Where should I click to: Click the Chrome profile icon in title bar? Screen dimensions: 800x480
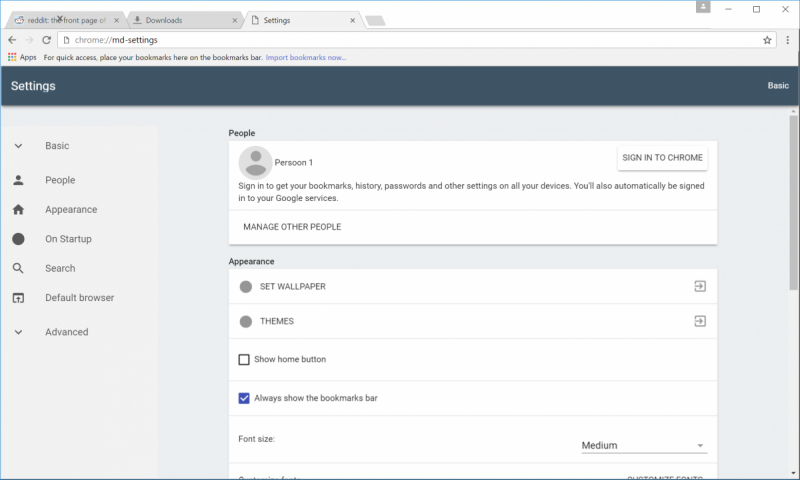(x=704, y=8)
